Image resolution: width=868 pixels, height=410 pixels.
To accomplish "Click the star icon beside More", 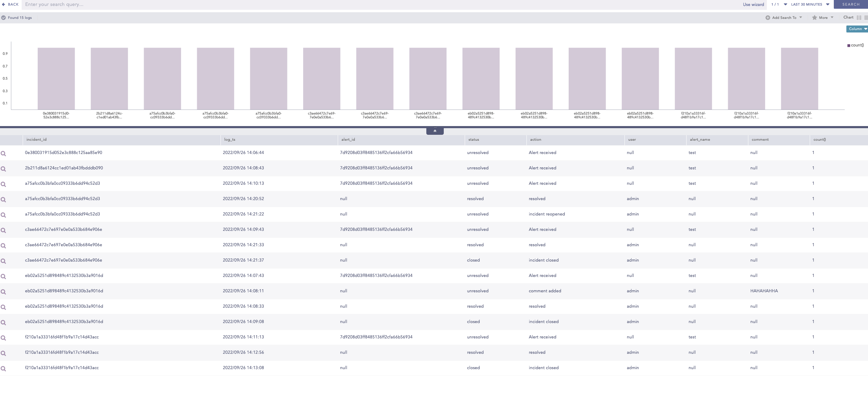I will coord(814,18).
